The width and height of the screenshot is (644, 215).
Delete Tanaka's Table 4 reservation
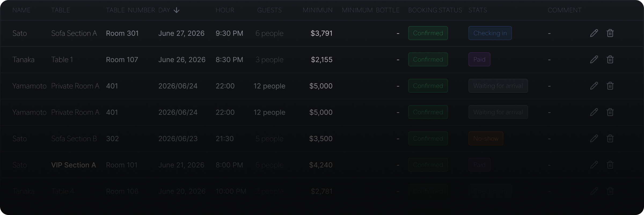pos(610,191)
